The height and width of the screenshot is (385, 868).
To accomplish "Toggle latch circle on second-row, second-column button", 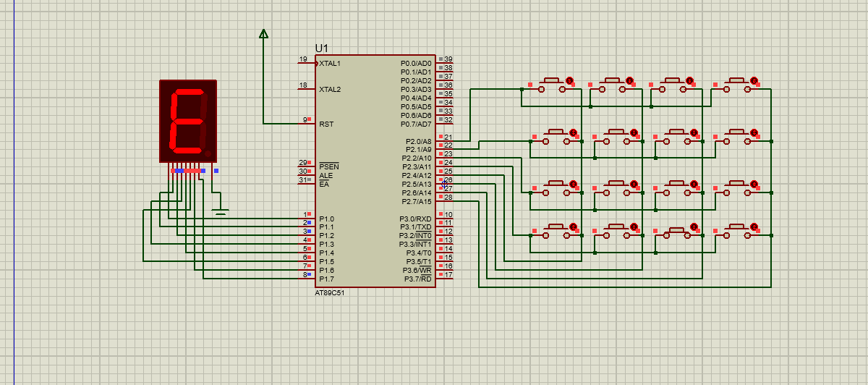I will [x=634, y=133].
